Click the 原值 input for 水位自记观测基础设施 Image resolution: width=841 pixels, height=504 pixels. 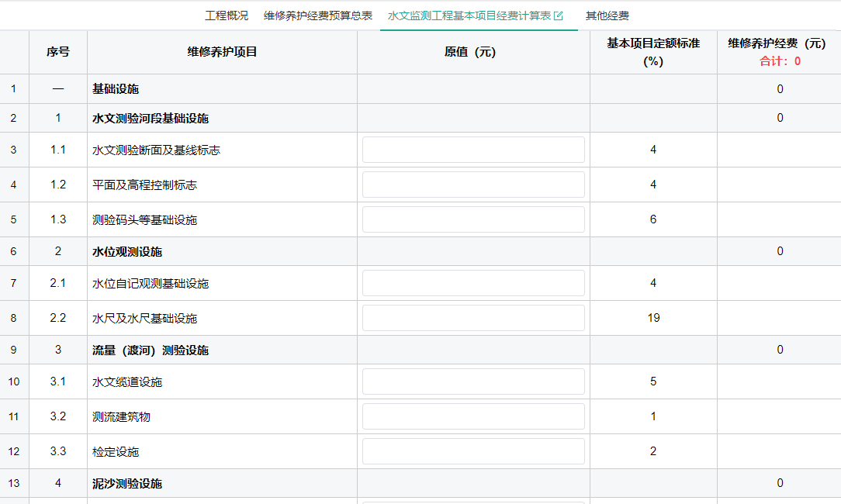point(473,283)
